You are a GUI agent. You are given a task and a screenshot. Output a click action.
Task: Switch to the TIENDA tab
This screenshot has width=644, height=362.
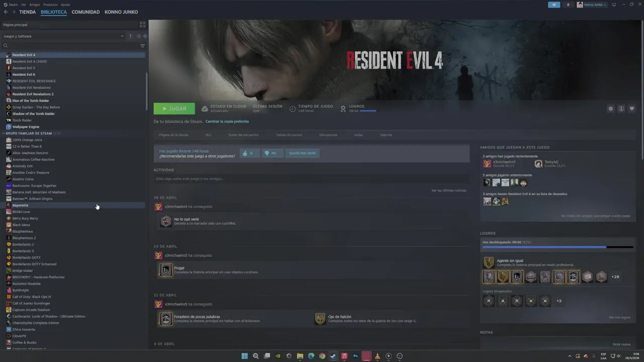[27, 12]
